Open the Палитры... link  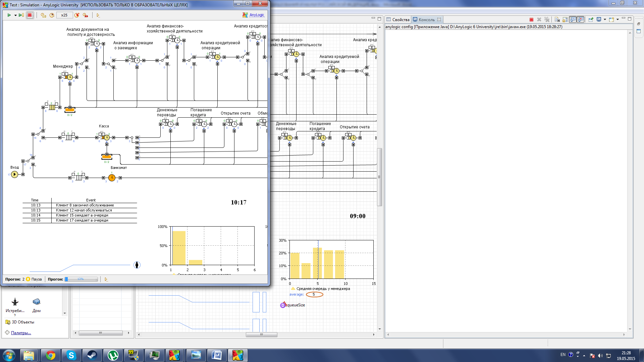pos(21,333)
